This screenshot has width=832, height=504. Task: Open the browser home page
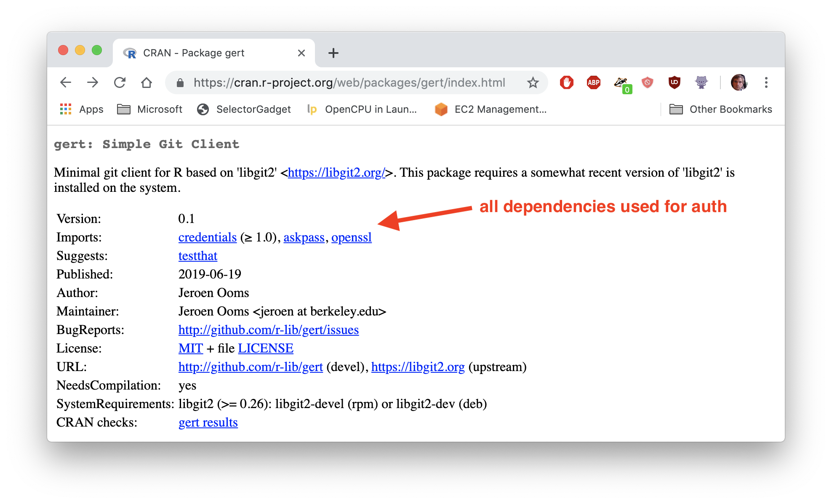tap(147, 82)
